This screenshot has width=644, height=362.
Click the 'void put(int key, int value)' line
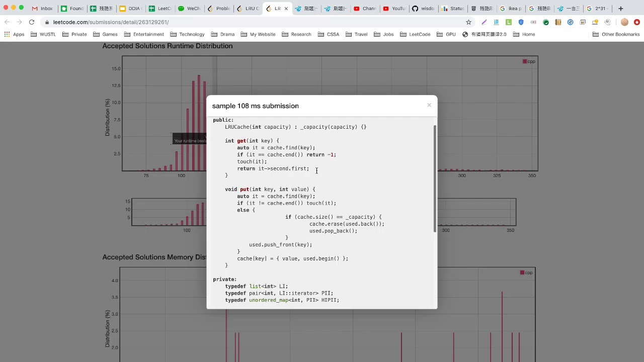(x=270, y=189)
